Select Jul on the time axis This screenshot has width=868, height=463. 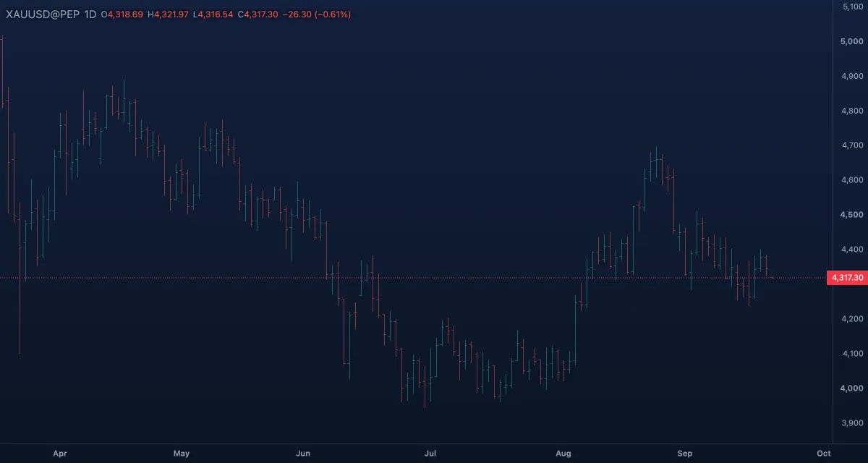click(430, 454)
